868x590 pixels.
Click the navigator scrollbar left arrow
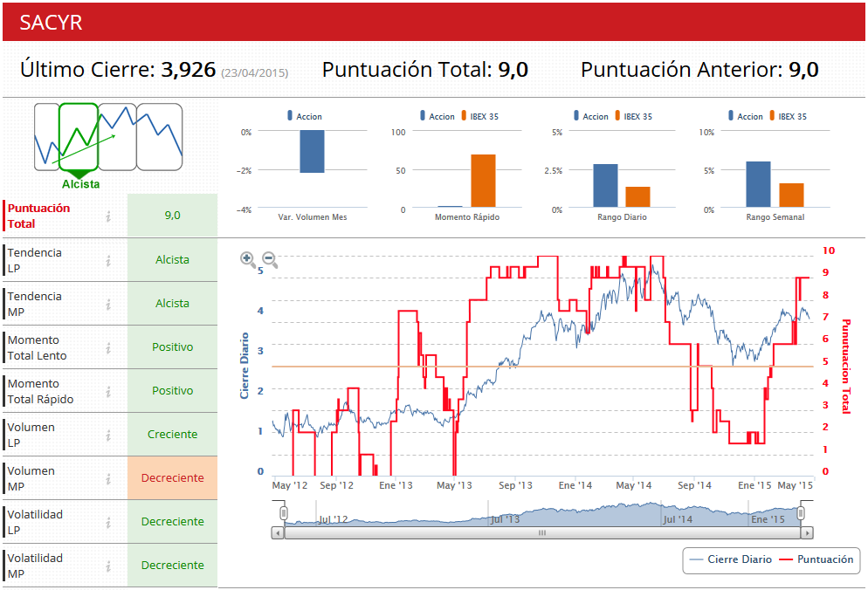click(x=278, y=533)
